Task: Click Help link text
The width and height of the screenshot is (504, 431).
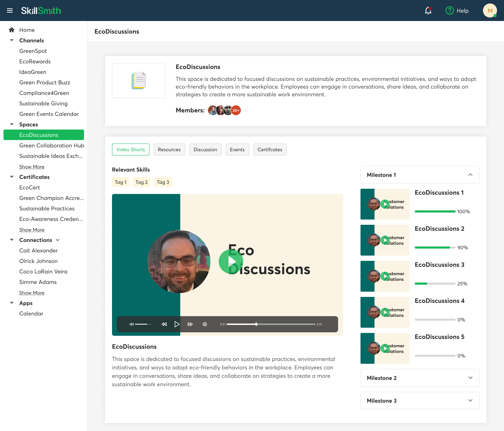Action: click(462, 11)
